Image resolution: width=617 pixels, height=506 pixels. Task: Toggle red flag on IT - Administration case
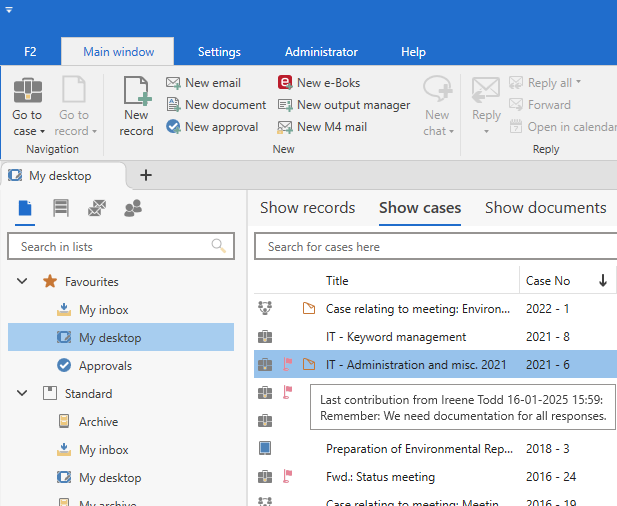tap(288, 365)
